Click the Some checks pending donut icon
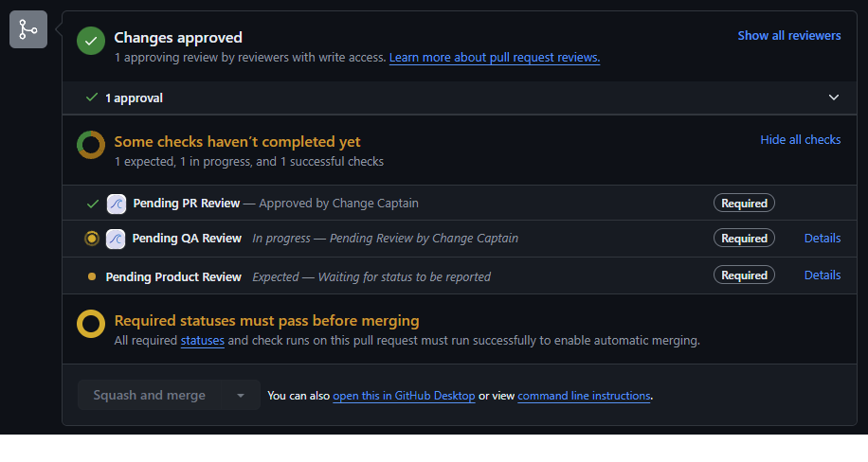Image resolution: width=868 pixels, height=462 pixels. (91, 145)
